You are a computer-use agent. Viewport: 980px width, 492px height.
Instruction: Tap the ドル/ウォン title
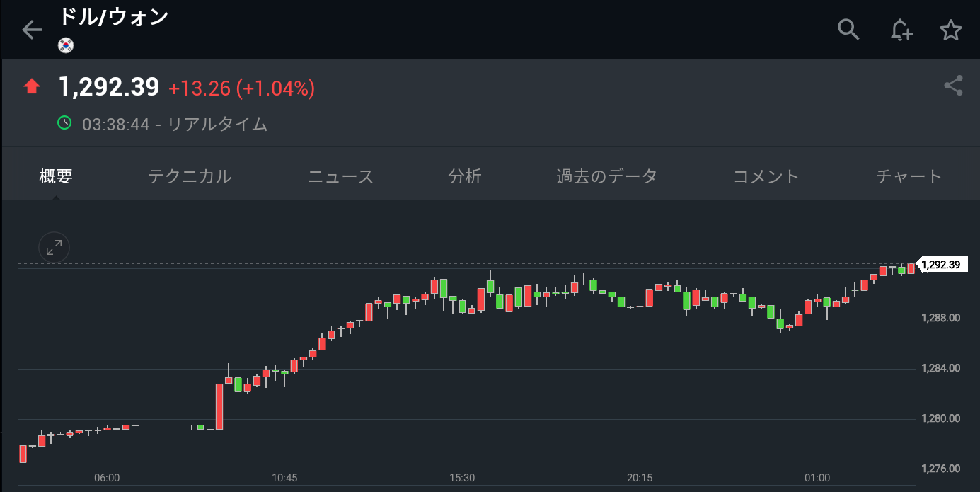click(x=113, y=17)
